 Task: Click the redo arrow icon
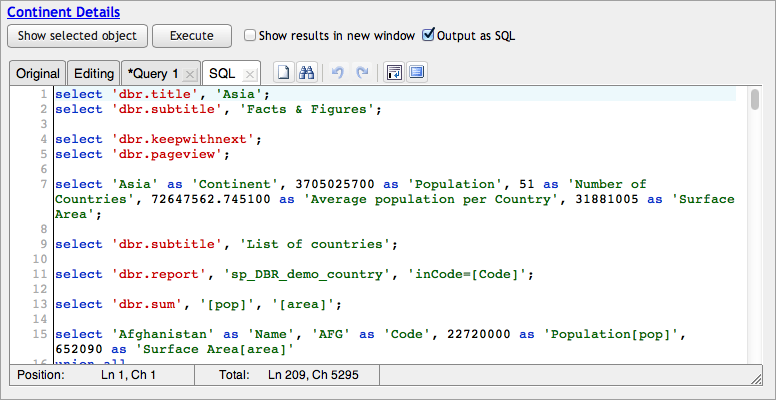coord(362,73)
